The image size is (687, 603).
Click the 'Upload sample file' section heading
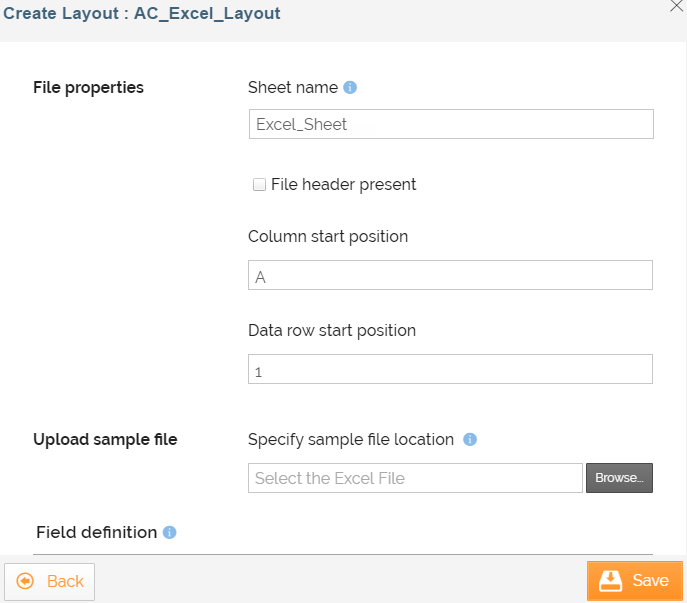(x=105, y=439)
